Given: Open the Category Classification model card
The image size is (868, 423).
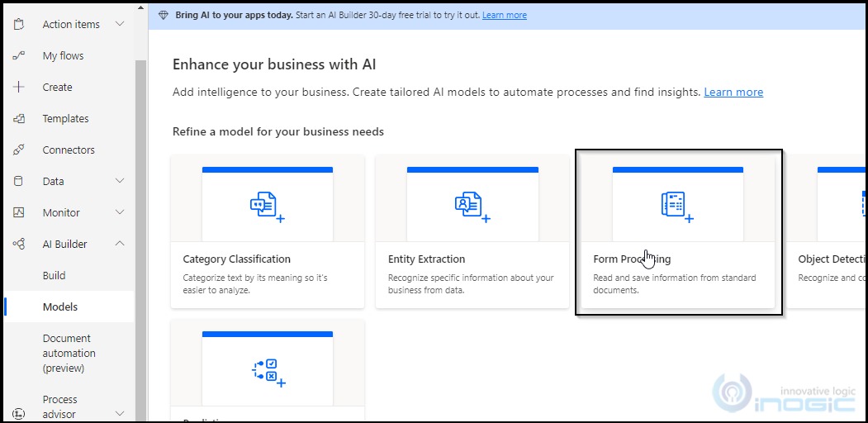Looking at the screenshot, I should click(x=268, y=231).
